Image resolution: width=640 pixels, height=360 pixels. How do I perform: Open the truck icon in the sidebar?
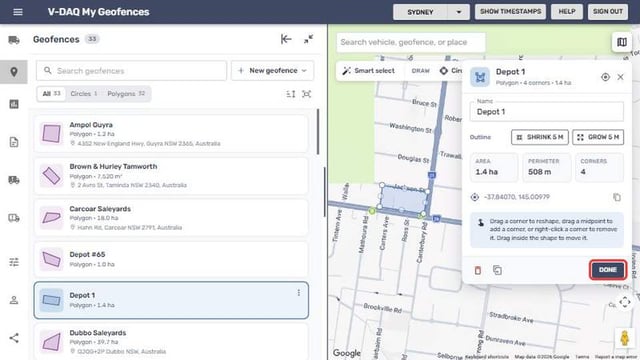point(14,40)
